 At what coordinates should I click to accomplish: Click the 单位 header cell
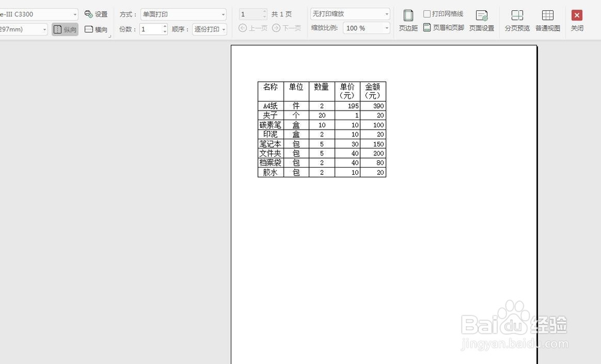click(x=296, y=91)
